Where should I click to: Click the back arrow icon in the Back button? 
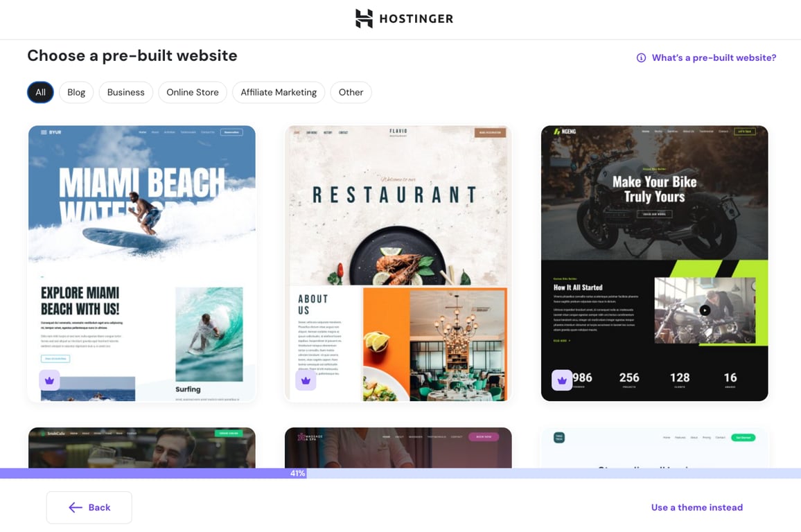[x=76, y=507]
